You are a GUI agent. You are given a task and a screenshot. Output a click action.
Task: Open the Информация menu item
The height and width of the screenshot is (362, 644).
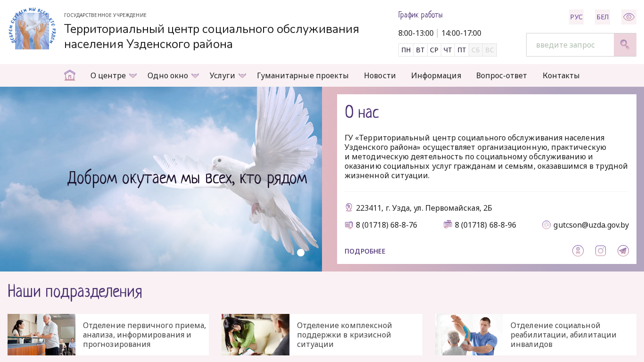(x=436, y=75)
